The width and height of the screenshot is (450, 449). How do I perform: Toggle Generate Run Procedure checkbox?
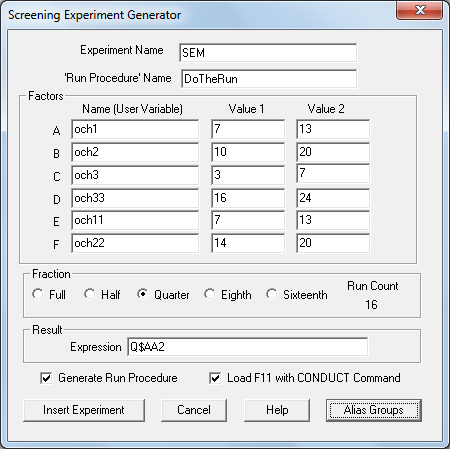pyautogui.click(x=46, y=378)
